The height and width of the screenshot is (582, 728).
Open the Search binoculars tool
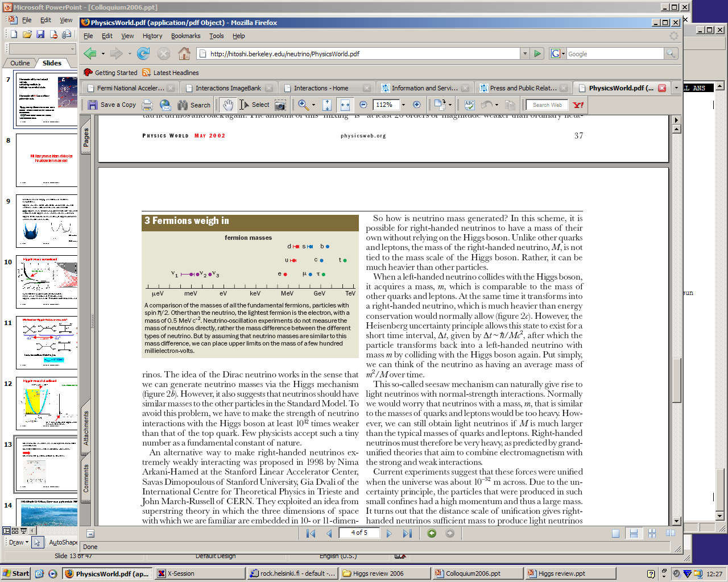[x=194, y=105]
